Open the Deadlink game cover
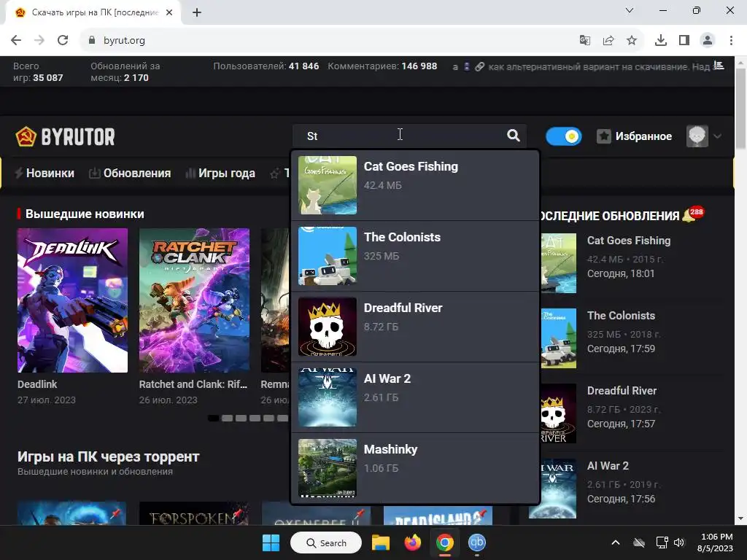Screen dimensions: 747x560 [72, 300]
